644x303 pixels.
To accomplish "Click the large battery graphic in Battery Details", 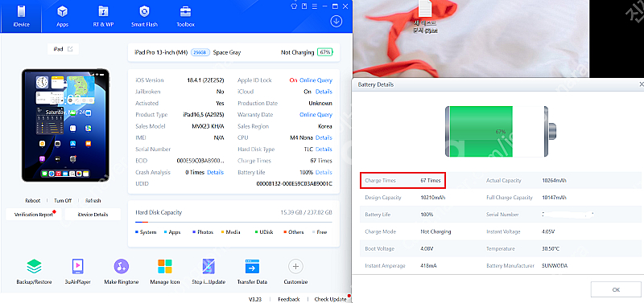I will [500, 131].
